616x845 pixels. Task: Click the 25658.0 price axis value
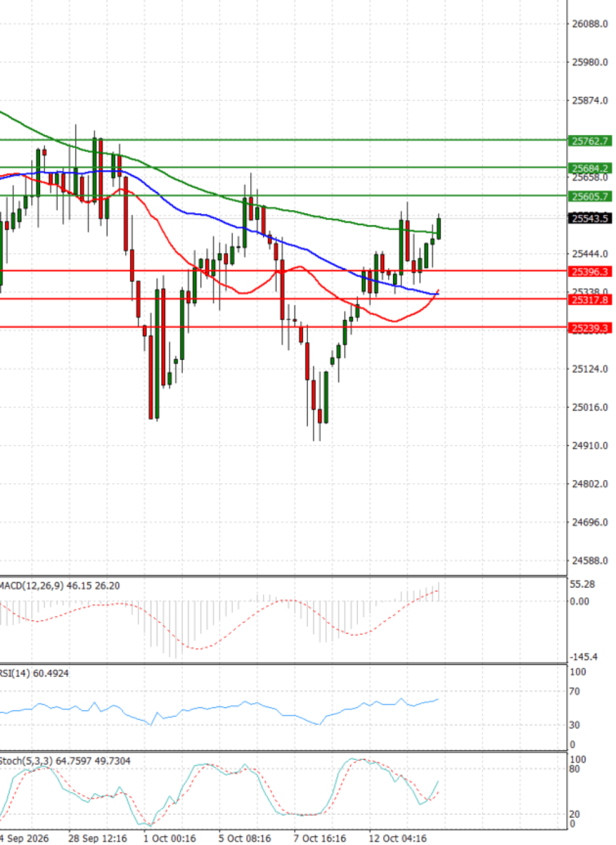coord(590,178)
